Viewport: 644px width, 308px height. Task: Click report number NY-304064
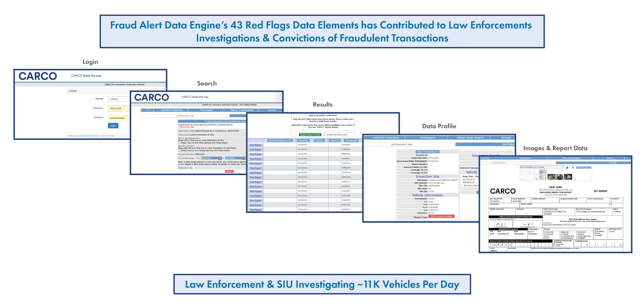tap(600, 191)
